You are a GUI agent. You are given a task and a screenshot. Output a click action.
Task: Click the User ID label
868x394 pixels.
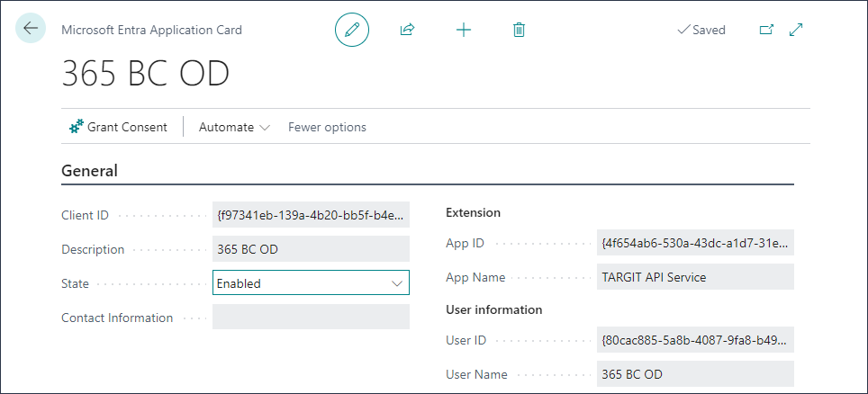[466, 340]
